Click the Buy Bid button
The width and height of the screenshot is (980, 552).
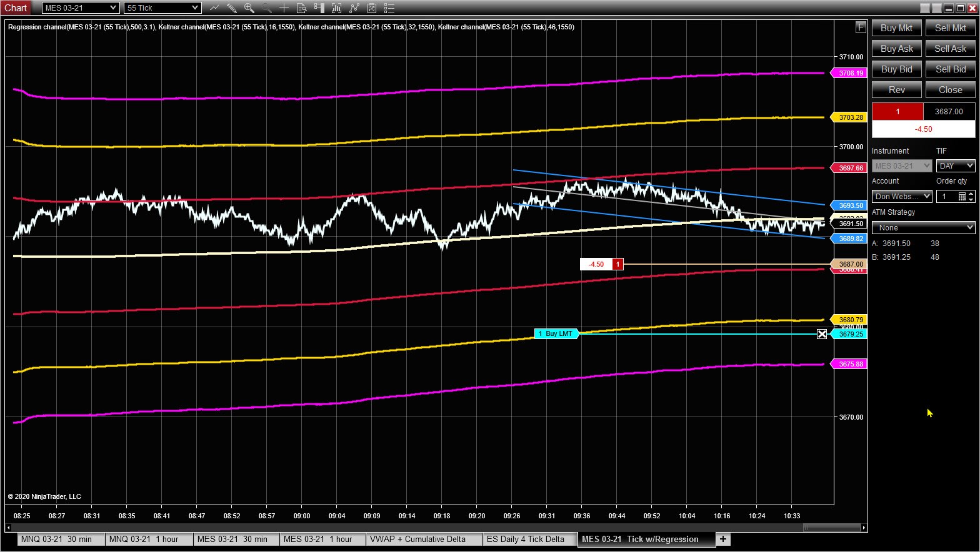coord(896,69)
